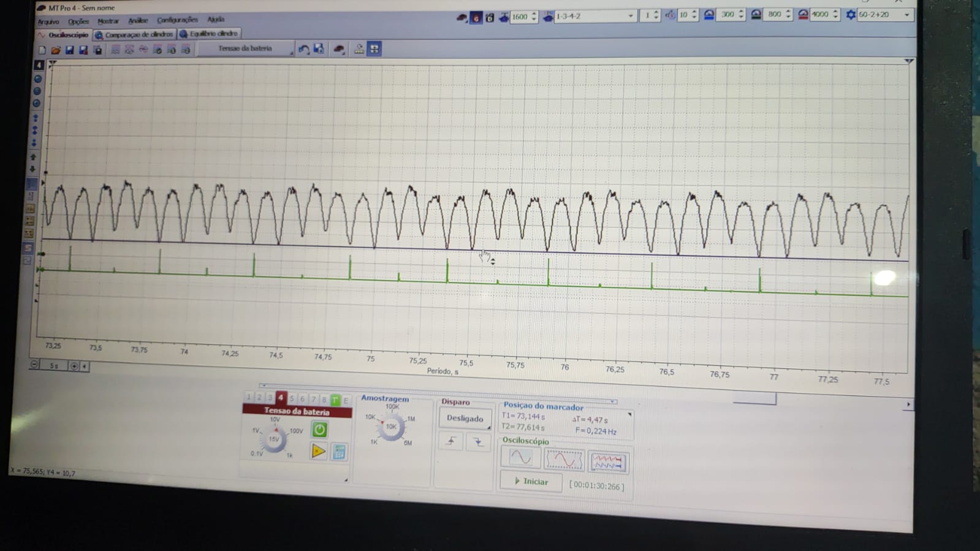Open the firing order 1-3-4-2 dropdown
This screenshot has height=551, width=980.
(x=630, y=16)
